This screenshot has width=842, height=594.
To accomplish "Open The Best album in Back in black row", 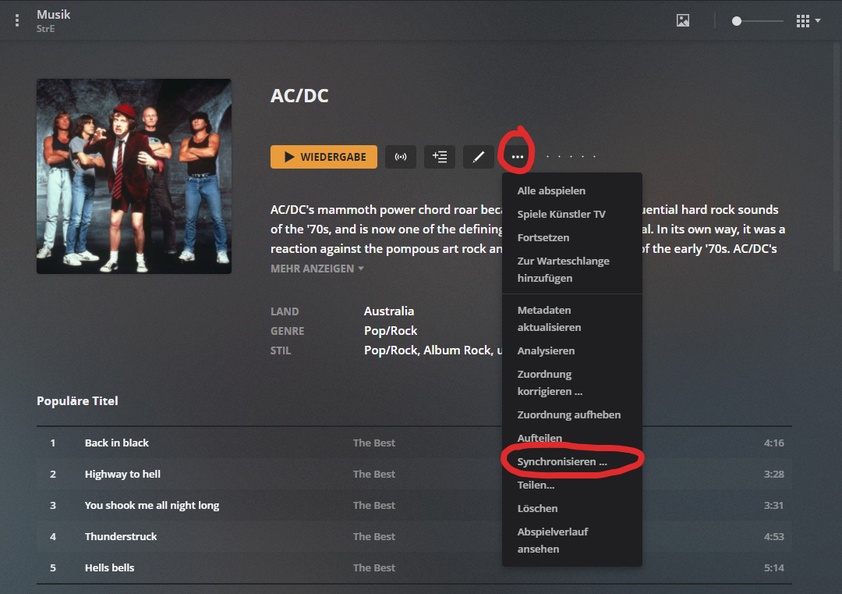I will (x=374, y=443).
